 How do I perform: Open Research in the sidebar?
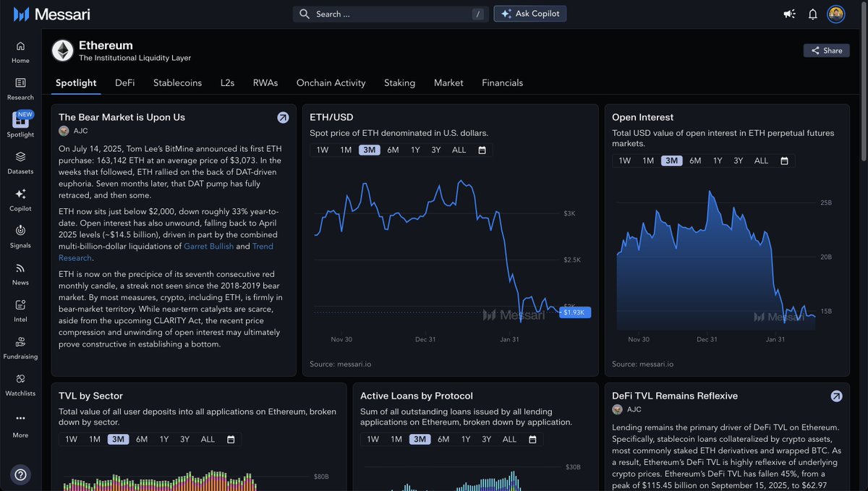[x=20, y=89]
